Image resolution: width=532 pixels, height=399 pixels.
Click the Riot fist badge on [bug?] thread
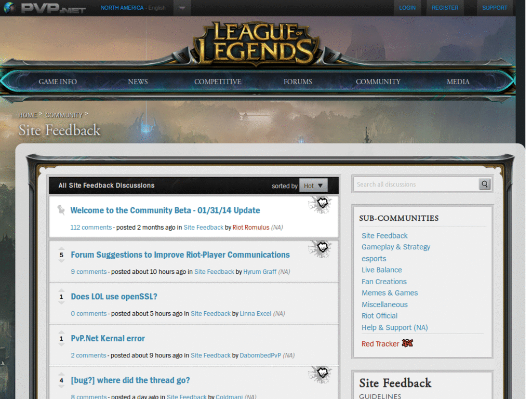coord(320,374)
